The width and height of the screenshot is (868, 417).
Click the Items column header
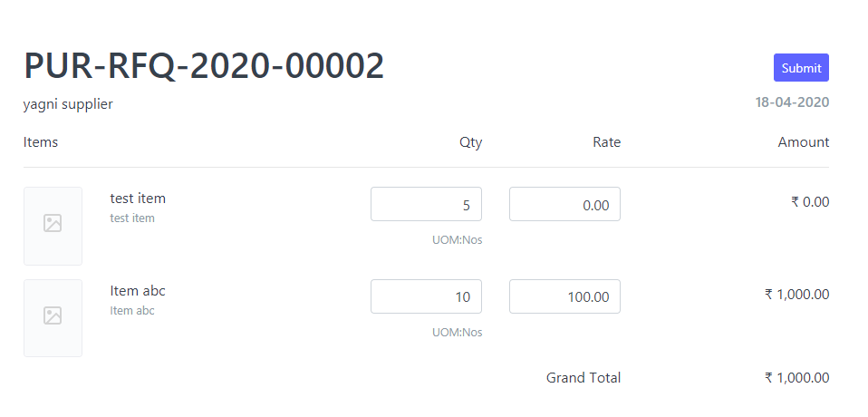click(41, 142)
